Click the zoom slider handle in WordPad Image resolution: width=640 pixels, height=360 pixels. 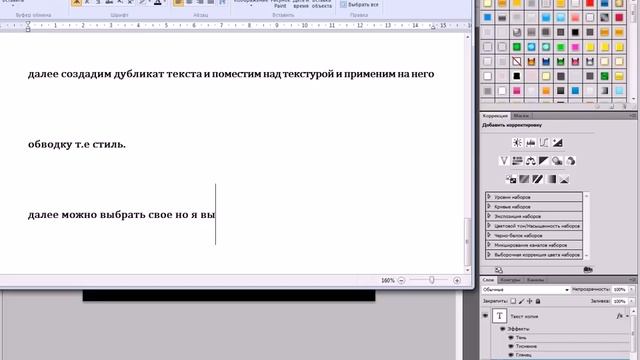431,280
